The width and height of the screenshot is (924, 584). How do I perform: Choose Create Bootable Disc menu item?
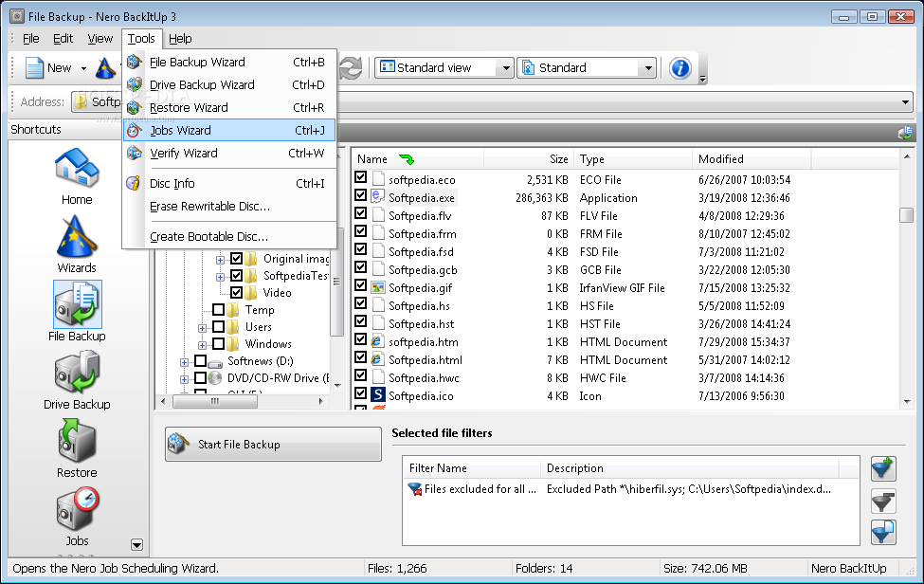229,236
